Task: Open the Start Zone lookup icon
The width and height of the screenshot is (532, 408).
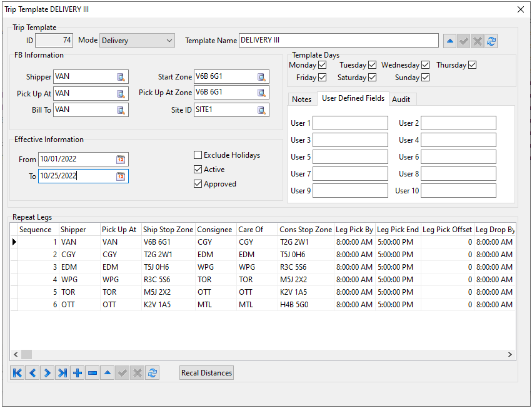Action: tap(261, 77)
